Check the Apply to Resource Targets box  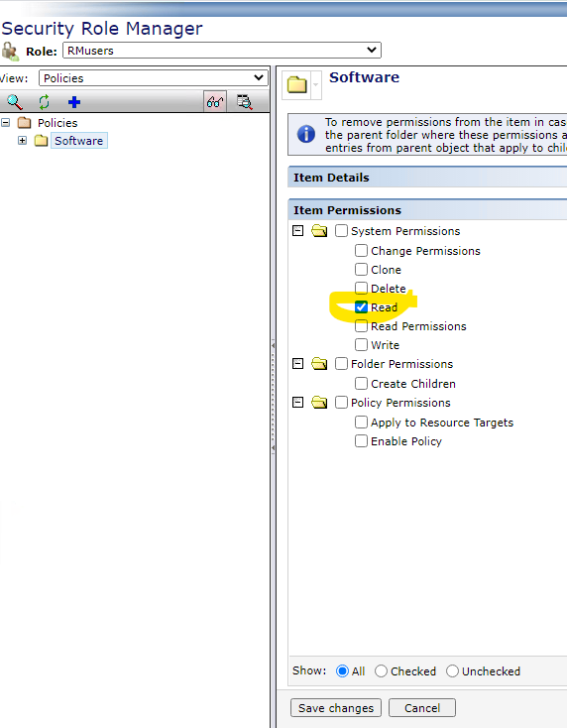[x=361, y=423]
